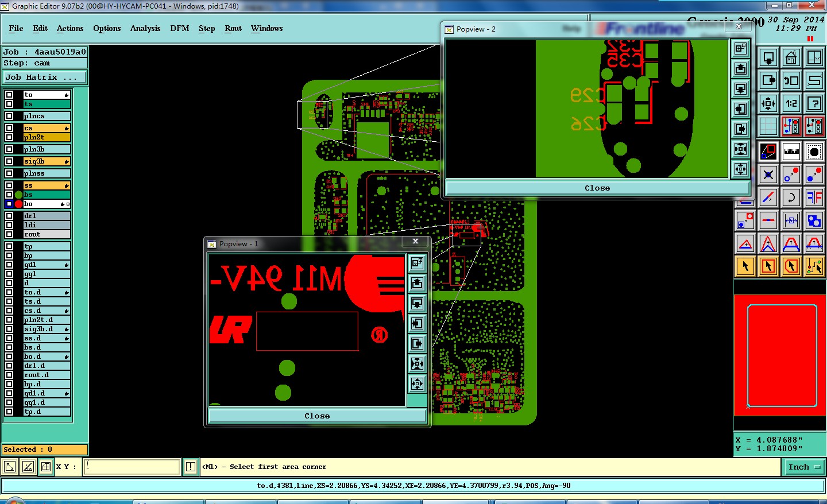The height and width of the screenshot is (504, 827).
Task: Open the Analysis menu
Action: point(145,28)
